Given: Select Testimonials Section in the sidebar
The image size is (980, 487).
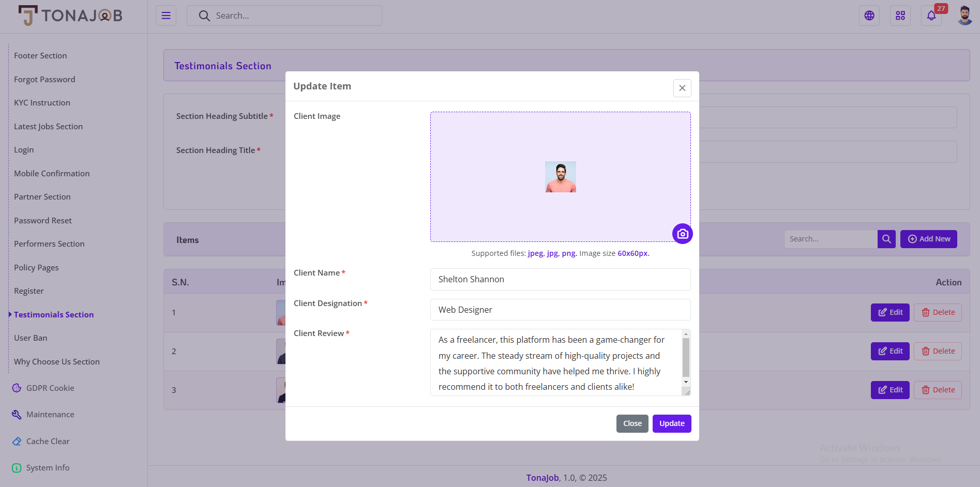Looking at the screenshot, I should tap(54, 314).
